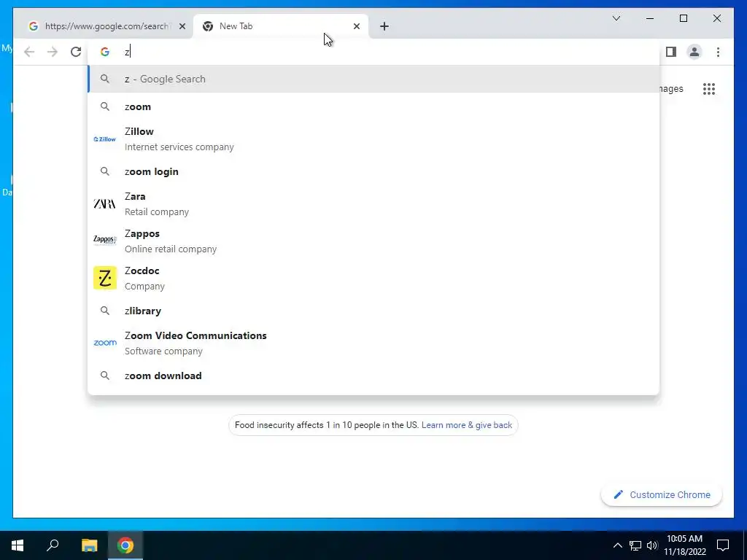The image size is (747, 560).
Task: Close the New Tab tab
Action: [356, 26]
